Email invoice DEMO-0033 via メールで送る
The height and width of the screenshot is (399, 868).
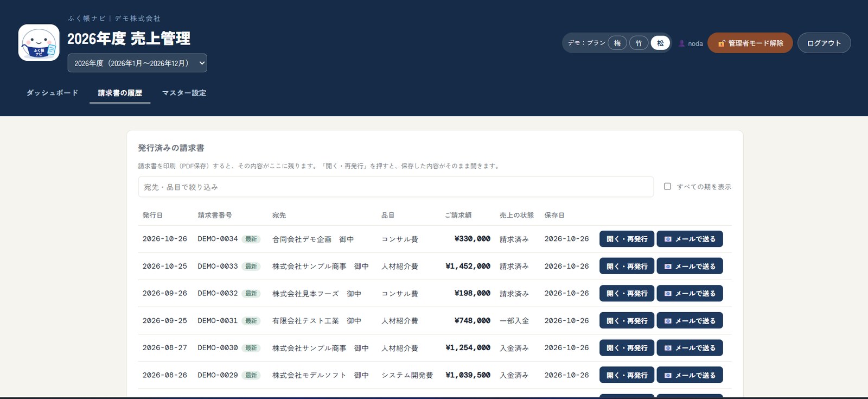coord(690,266)
